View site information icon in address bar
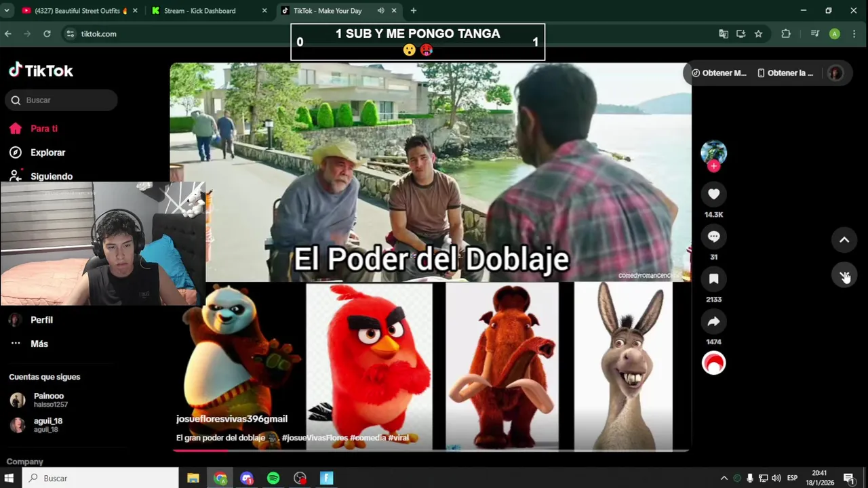The height and width of the screenshot is (488, 868). (x=70, y=34)
